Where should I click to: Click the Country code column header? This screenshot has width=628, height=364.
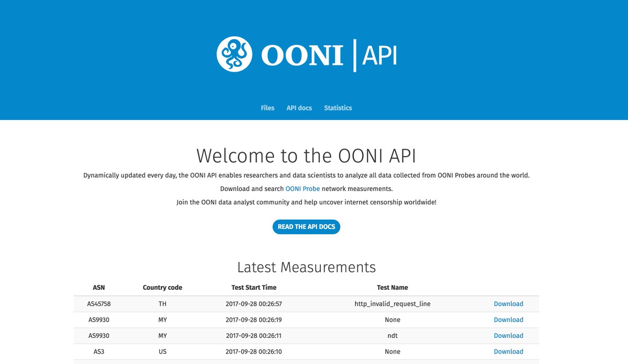pos(162,287)
